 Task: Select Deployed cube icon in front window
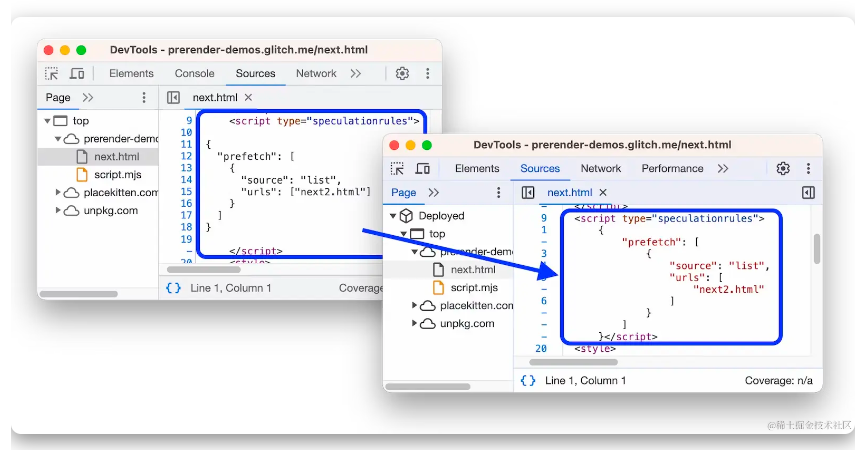[x=406, y=215]
